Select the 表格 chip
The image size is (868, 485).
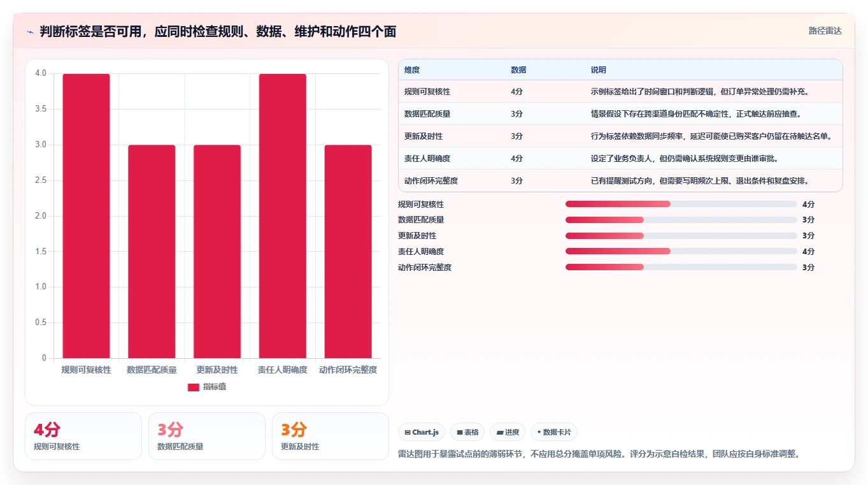(x=467, y=432)
